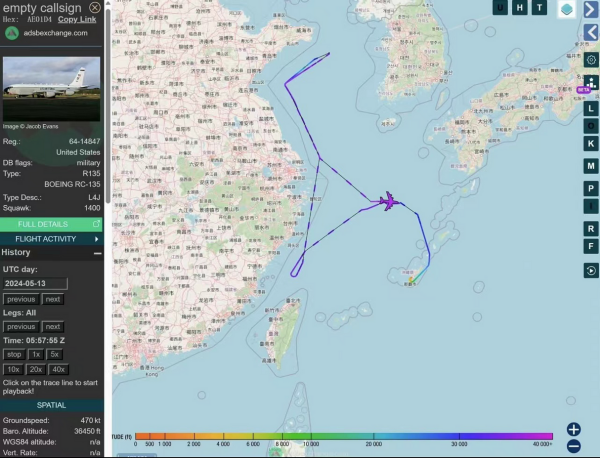Screen dimensions: 600x458
Task: Select the 5x playback speed
Action: pos(55,354)
